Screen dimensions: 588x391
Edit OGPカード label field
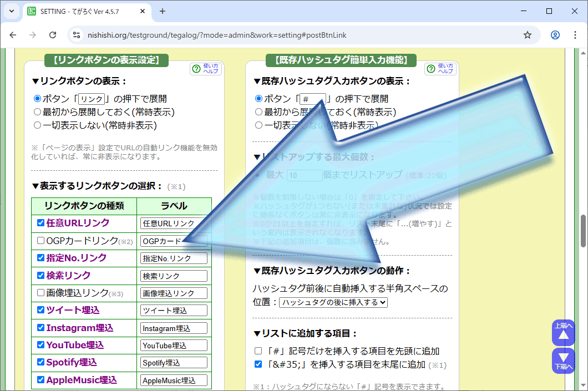click(174, 241)
